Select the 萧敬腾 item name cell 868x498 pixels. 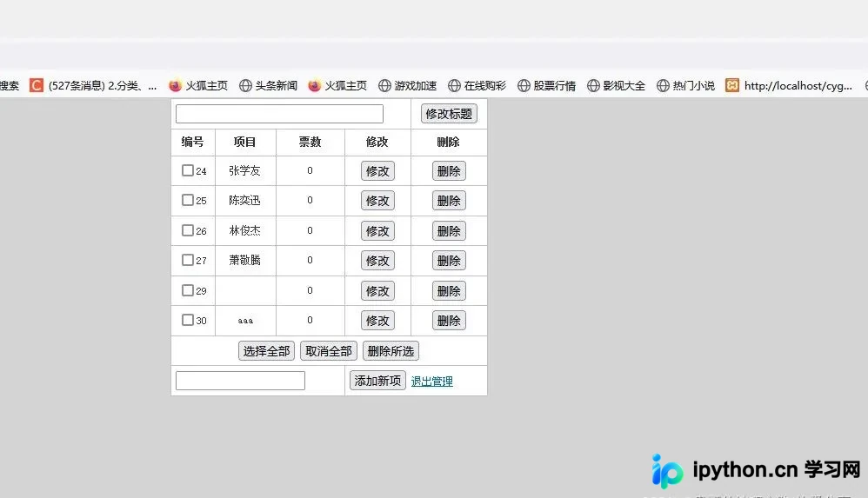point(244,260)
